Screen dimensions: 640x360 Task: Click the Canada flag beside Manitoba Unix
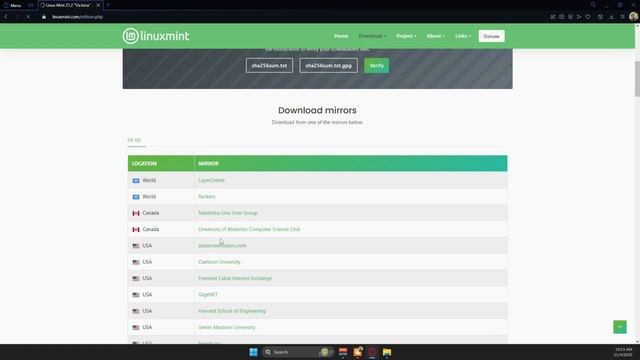136,213
